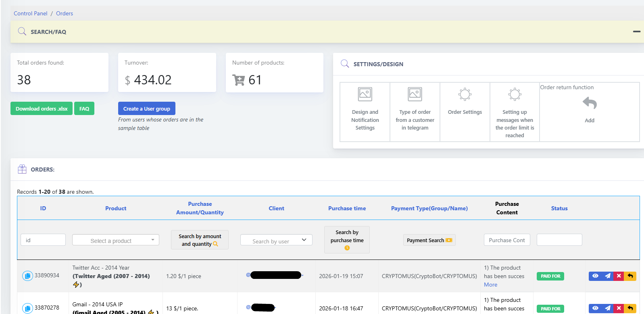The height and width of the screenshot is (314, 644).
Task: Click the id filter input field
Action: pyautogui.click(x=43, y=240)
